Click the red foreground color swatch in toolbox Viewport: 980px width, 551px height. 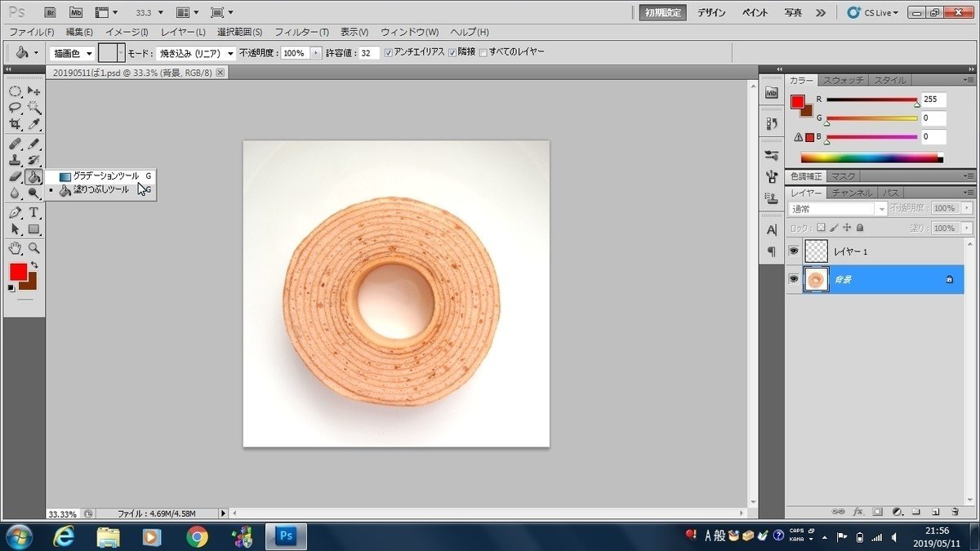click(18, 272)
